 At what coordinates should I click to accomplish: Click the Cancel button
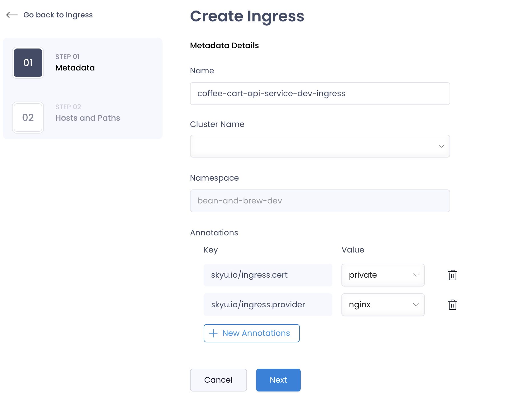(x=218, y=380)
